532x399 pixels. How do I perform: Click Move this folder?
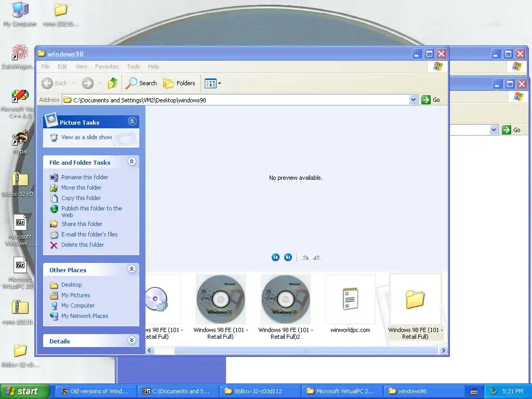[x=81, y=188]
